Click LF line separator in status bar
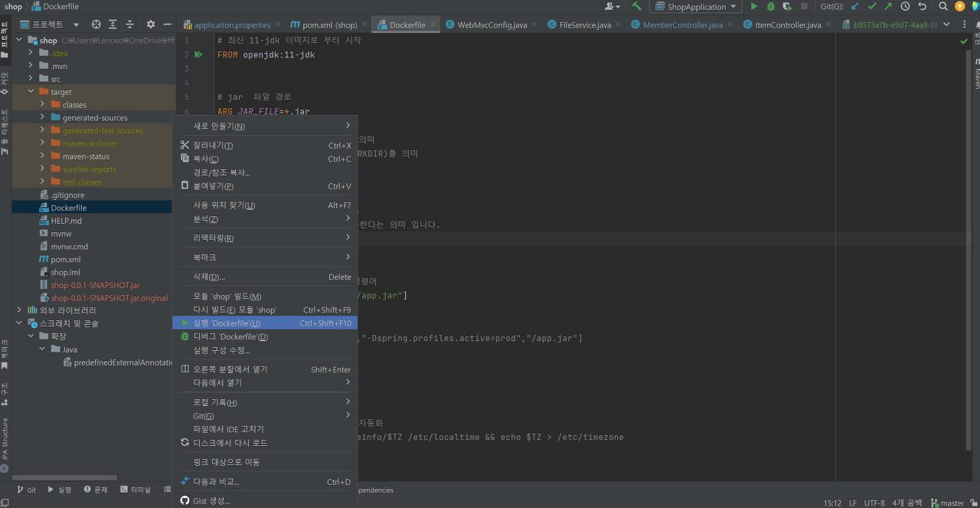This screenshot has width=980, height=508. coord(853,503)
